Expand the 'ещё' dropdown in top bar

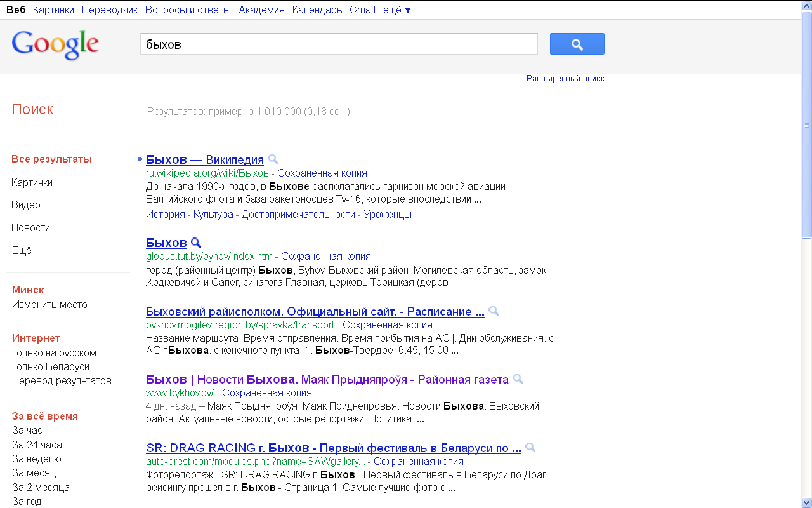coord(396,10)
